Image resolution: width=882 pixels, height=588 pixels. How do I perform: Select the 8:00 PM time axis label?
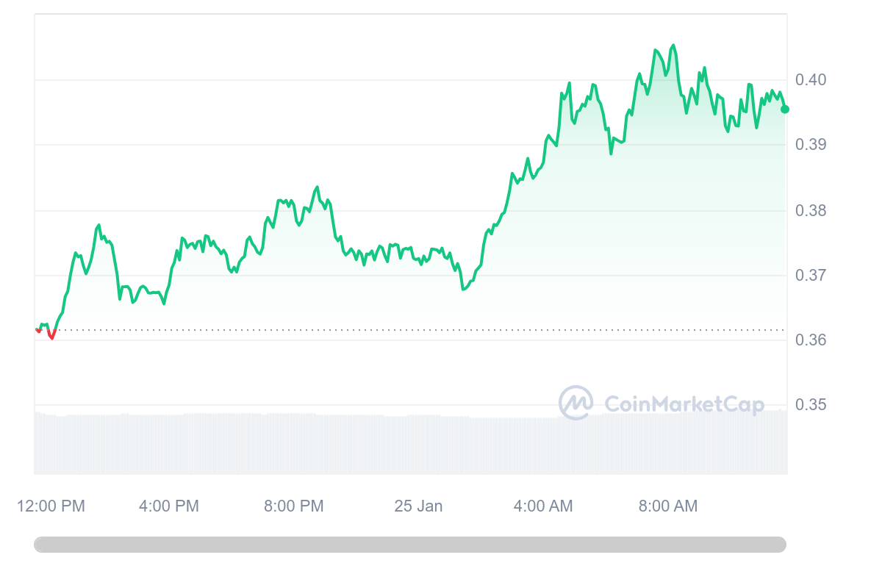294,506
